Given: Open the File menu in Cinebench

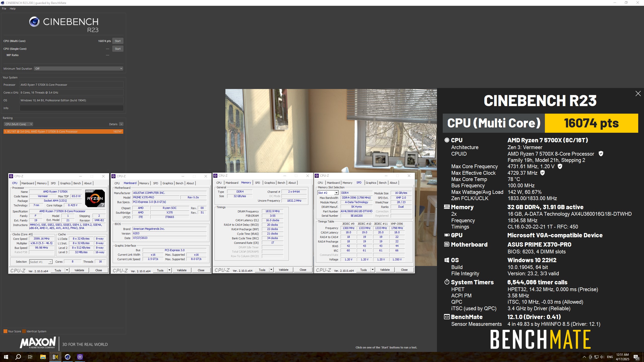Looking at the screenshot, I should (4, 9).
